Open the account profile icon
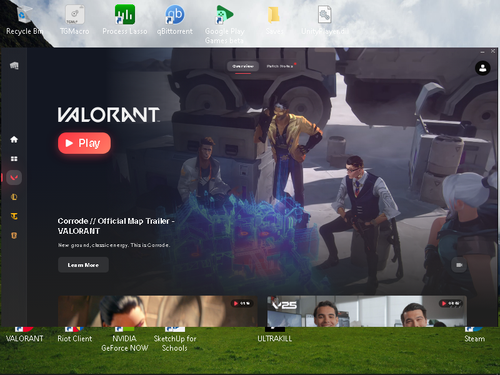 pyautogui.click(x=482, y=68)
